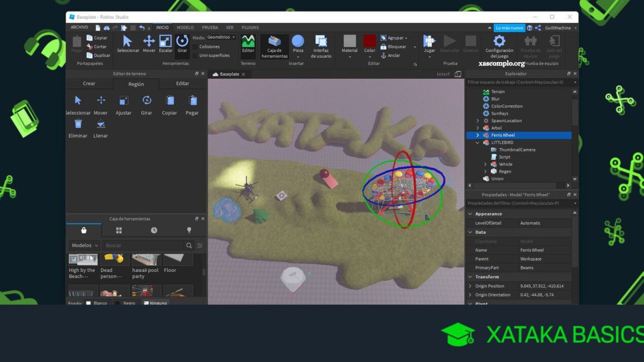Switch to the MODELO ribbon tab

click(x=185, y=28)
